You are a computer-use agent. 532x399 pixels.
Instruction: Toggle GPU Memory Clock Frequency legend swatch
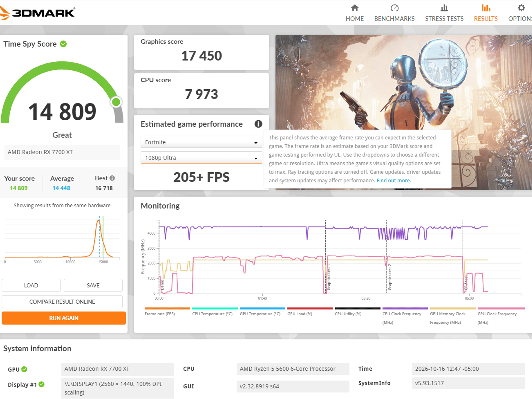point(453,308)
